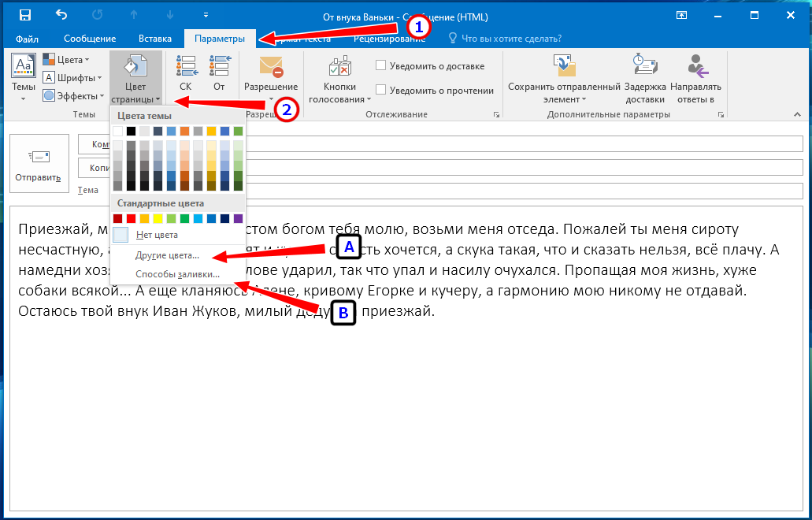Choose Способы заливки... menu entry
Viewport: 812px width, 520px height.
point(178,274)
